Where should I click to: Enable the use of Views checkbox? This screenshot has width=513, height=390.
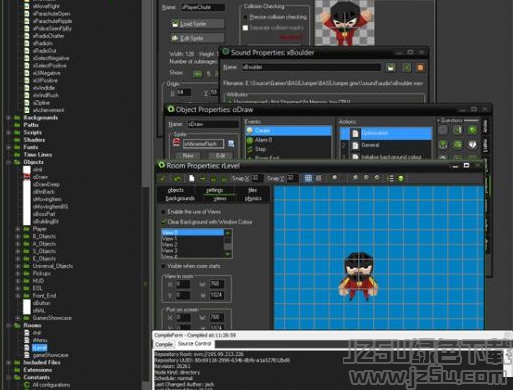163,212
